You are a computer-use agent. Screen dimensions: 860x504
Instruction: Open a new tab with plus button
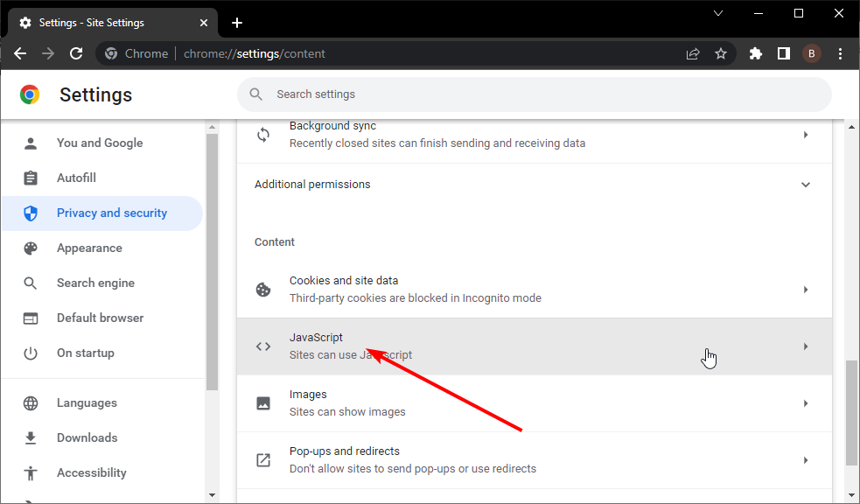pyautogui.click(x=237, y=23)
